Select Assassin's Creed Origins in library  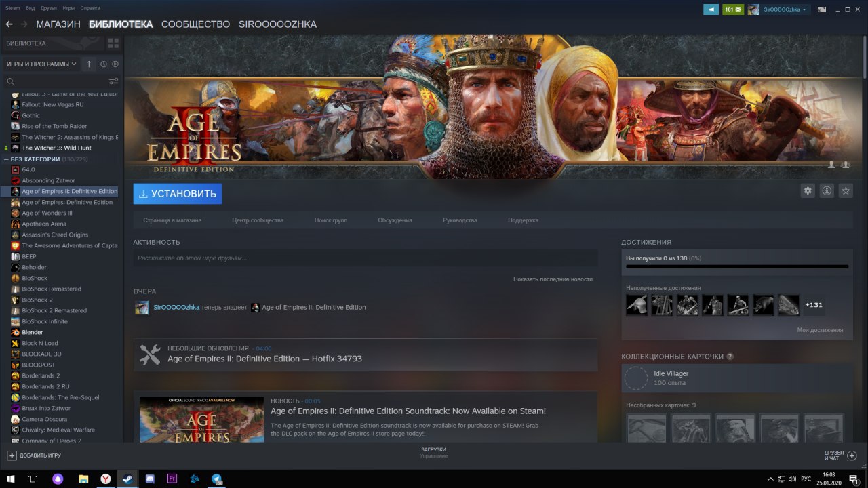pyautogui.click(x=55, y=235)
